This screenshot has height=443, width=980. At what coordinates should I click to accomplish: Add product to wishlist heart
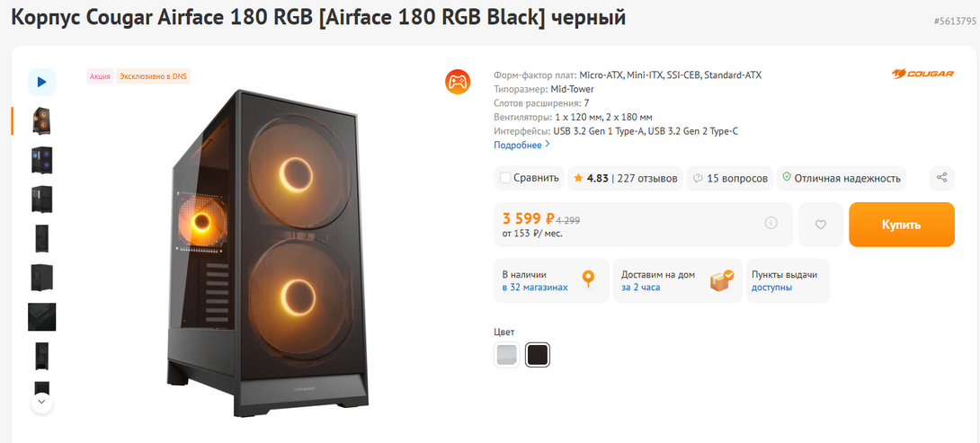(820, 225)
